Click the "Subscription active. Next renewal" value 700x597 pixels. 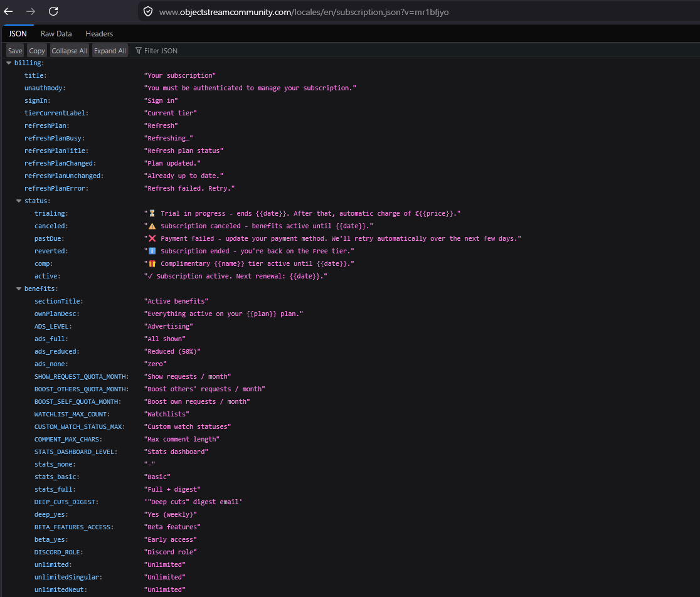236,276
